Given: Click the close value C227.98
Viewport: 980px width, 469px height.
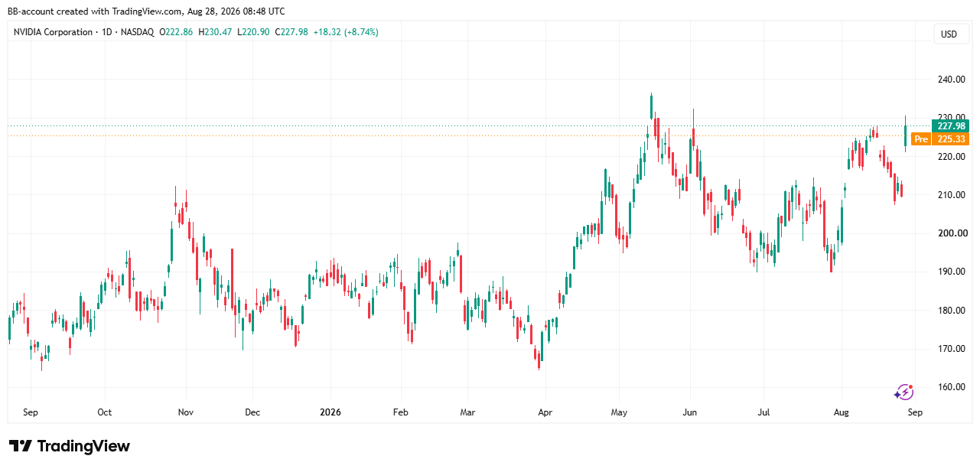Looking at the screenshot, I should coord(290,32).
